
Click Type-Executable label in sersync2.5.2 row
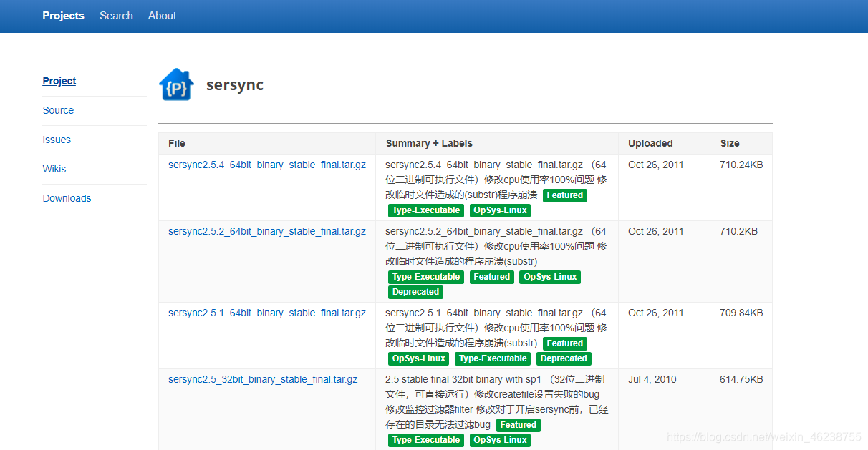[x=426, y=277]
